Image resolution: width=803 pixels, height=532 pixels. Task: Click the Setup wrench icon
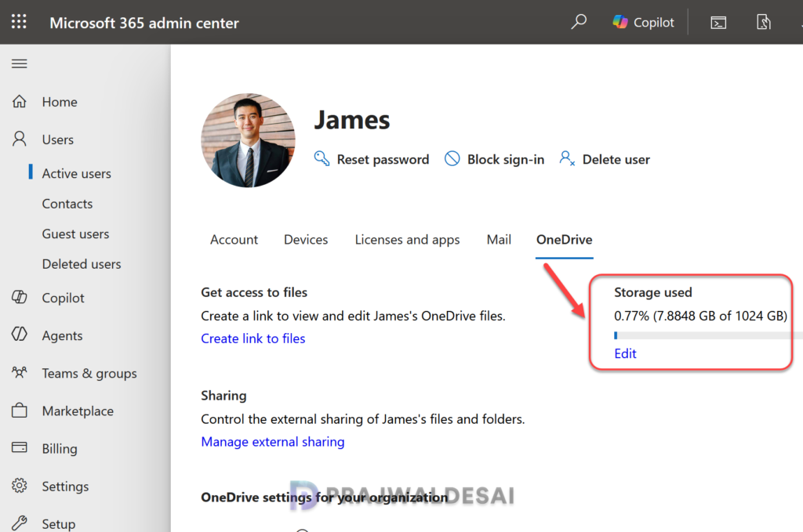[x=20, y=523]
